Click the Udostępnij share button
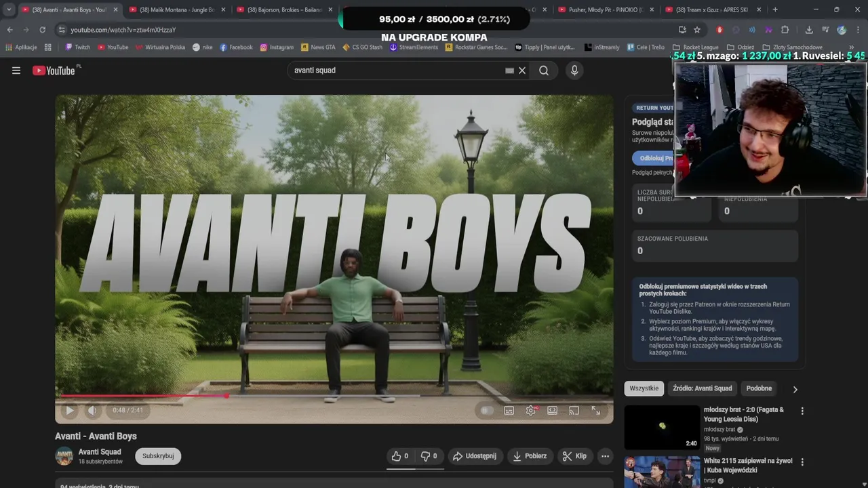 tap(475, 456)
